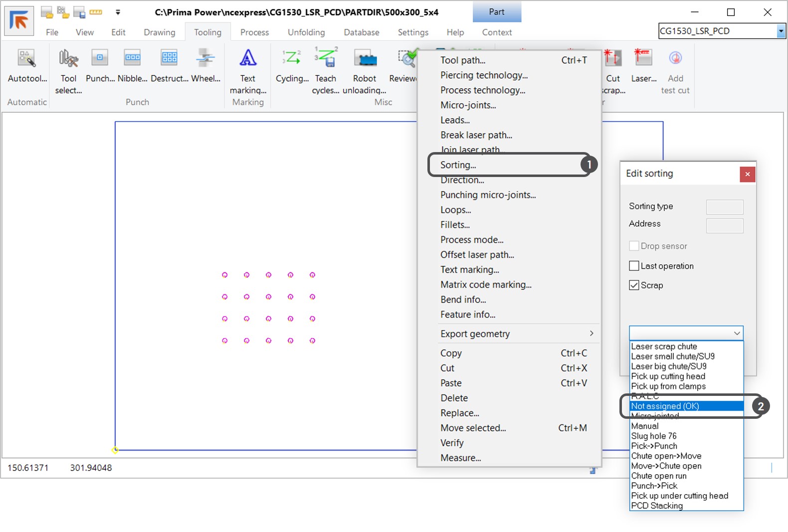Select Not assigned (OK) list option
Screen dimensions: 788x532
point(665,406)
